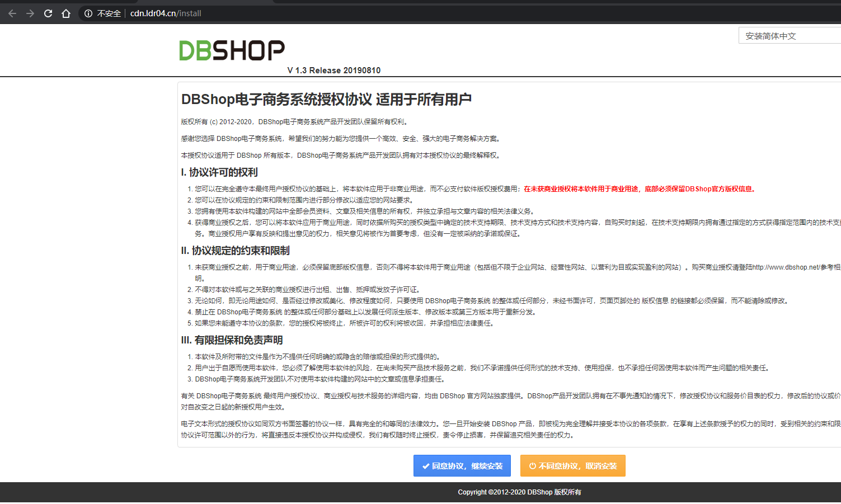
Task: Click paragraph starting 电子文本形式的授权协议
Action: click(511, 430)
